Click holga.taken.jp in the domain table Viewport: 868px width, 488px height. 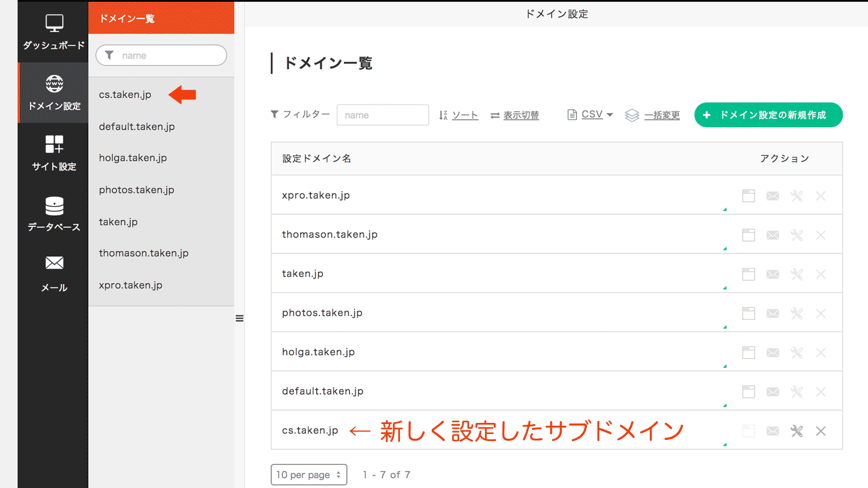pos(318,352)
